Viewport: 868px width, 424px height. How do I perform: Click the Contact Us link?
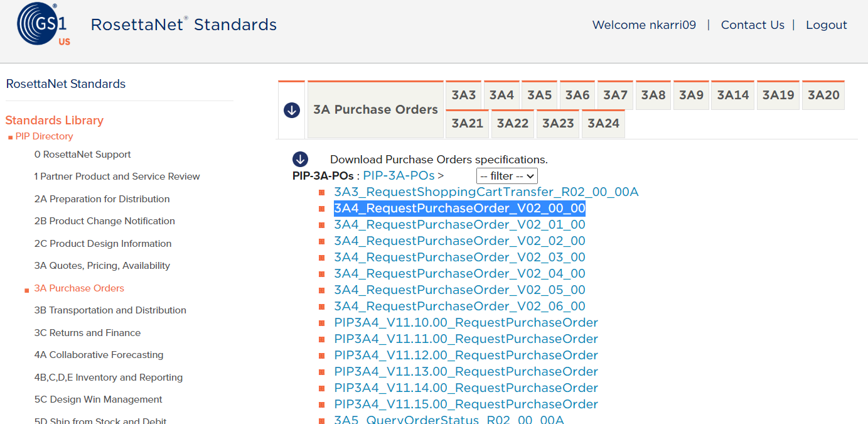pos(753,25)
